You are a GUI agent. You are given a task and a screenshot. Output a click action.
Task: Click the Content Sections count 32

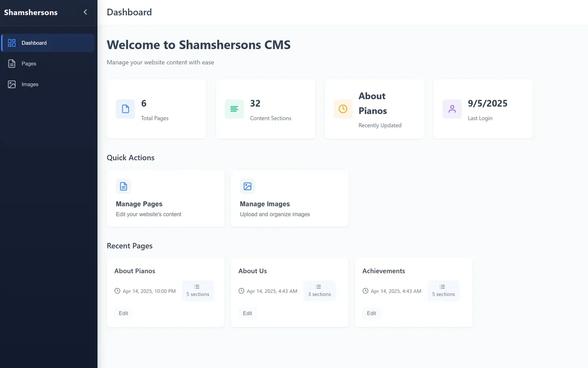pos(255,103)
